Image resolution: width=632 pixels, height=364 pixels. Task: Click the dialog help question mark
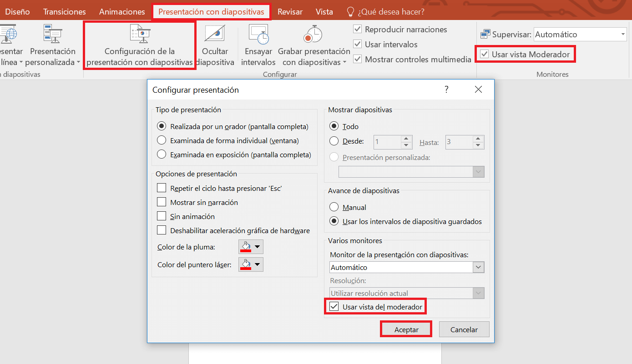(x=446, y=90)
